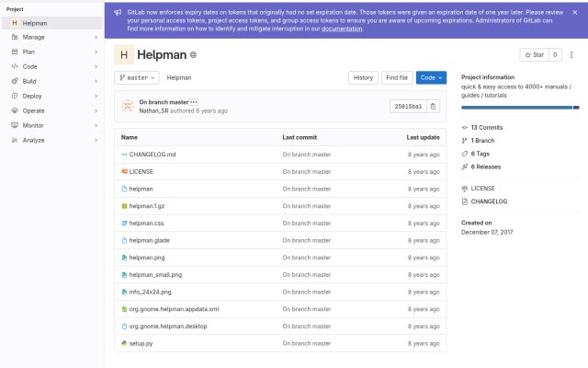Screen dimensions: 588x368
Task: Open the Monitor sidebar menu
Action: pyautogui.click(x=52, y=125)
